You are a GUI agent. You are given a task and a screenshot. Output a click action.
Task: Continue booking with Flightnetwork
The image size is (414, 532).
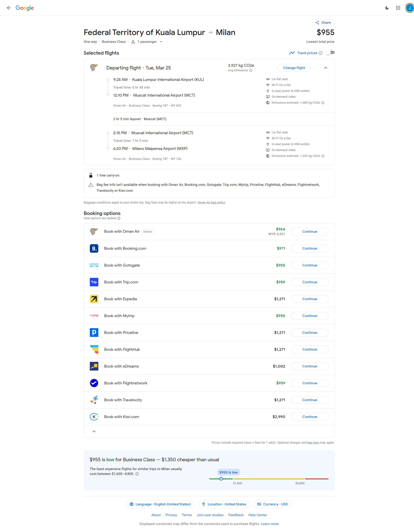310,383
